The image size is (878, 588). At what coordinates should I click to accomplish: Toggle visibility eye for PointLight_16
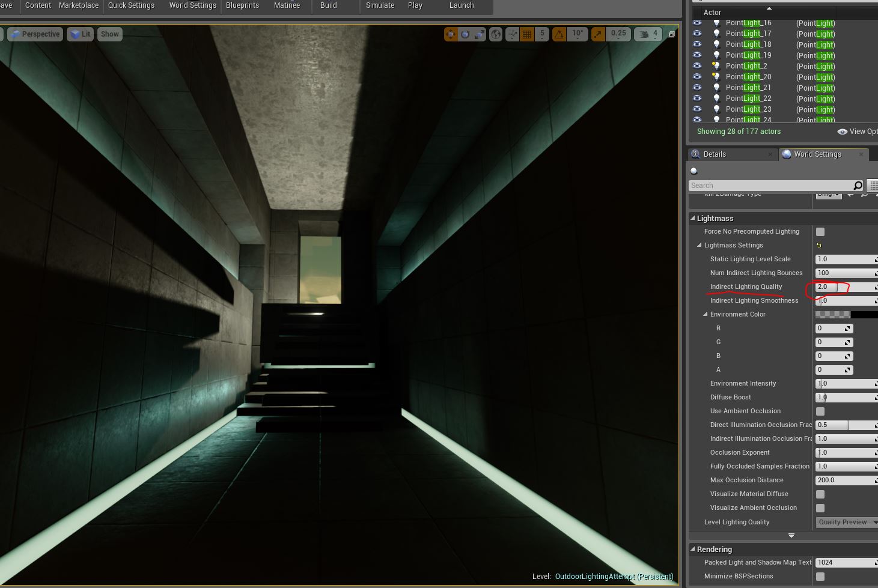[697, 23]
